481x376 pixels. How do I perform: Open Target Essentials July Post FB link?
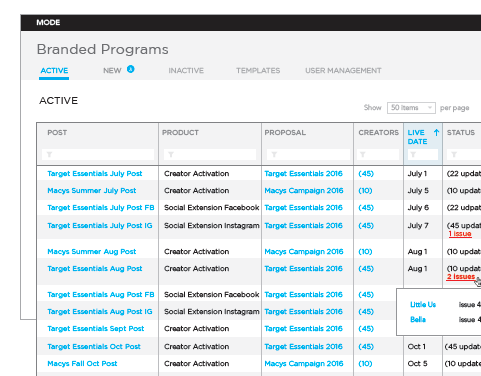[x=101, y=208]
